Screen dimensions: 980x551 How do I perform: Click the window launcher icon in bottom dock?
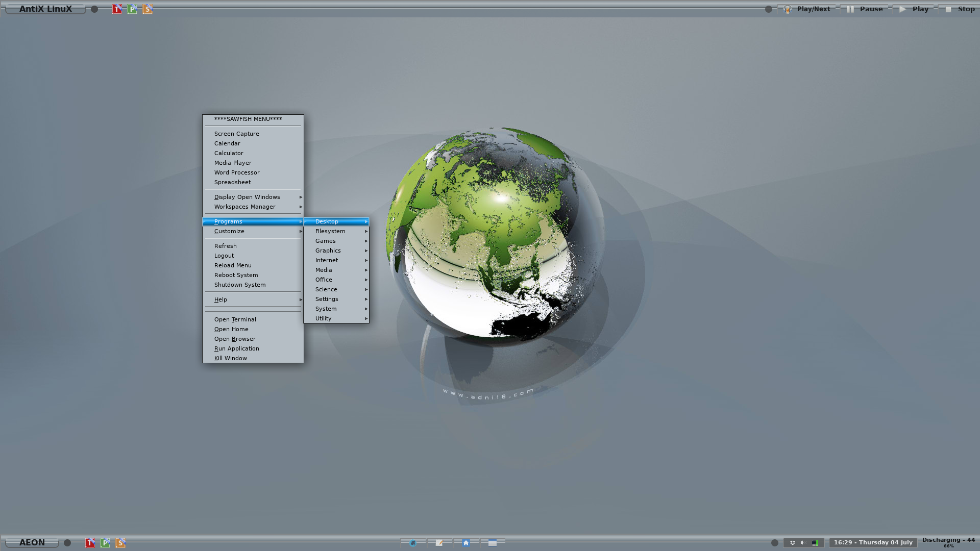(x=493, y=543)
